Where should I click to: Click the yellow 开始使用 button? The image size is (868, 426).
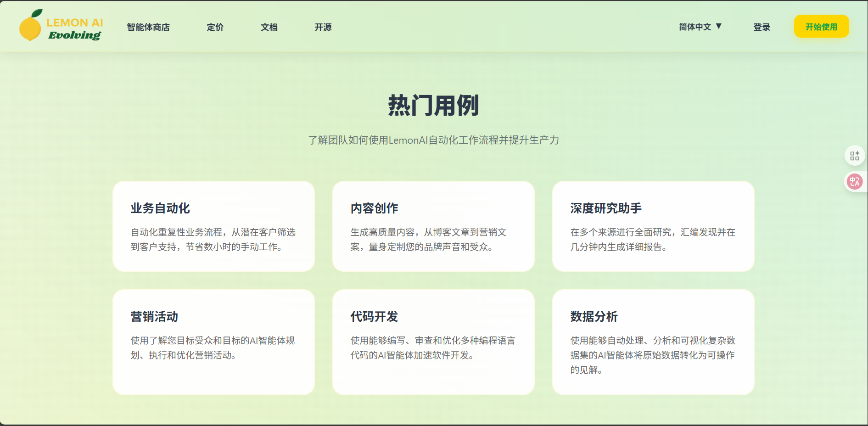coord(821,26)
